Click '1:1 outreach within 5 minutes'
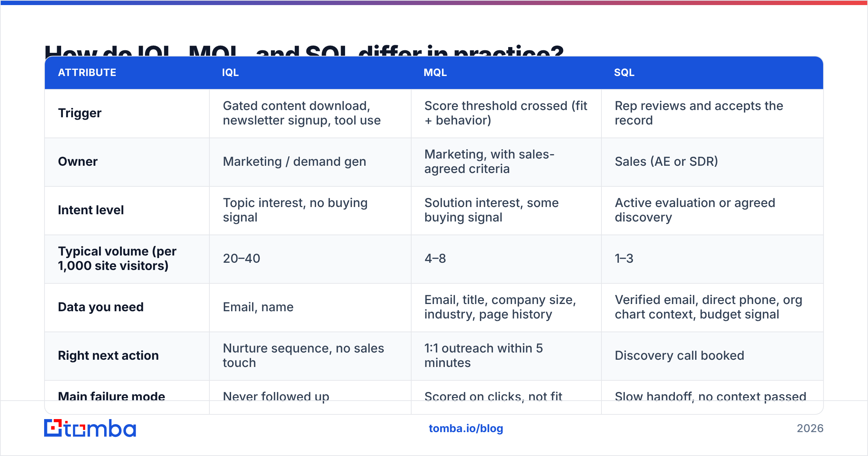Viewport: 868px width, 456px height. coord(484,355)
